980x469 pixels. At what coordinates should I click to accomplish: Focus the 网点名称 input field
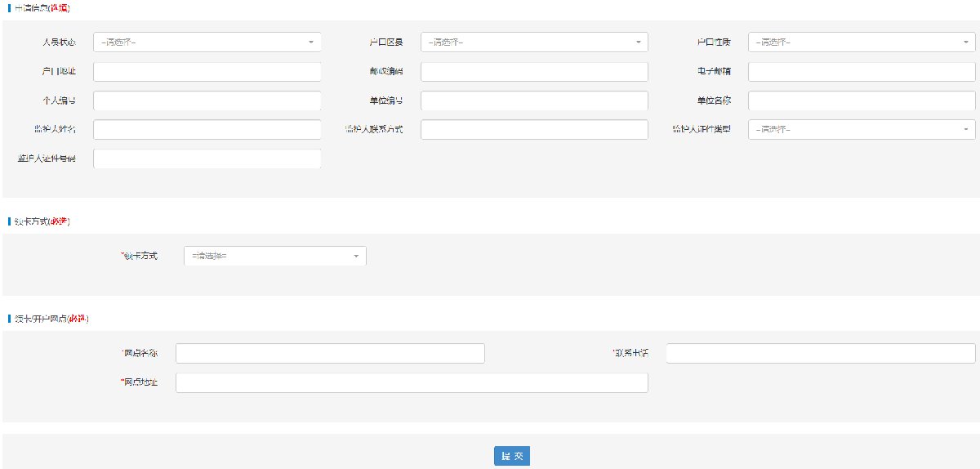330,353
